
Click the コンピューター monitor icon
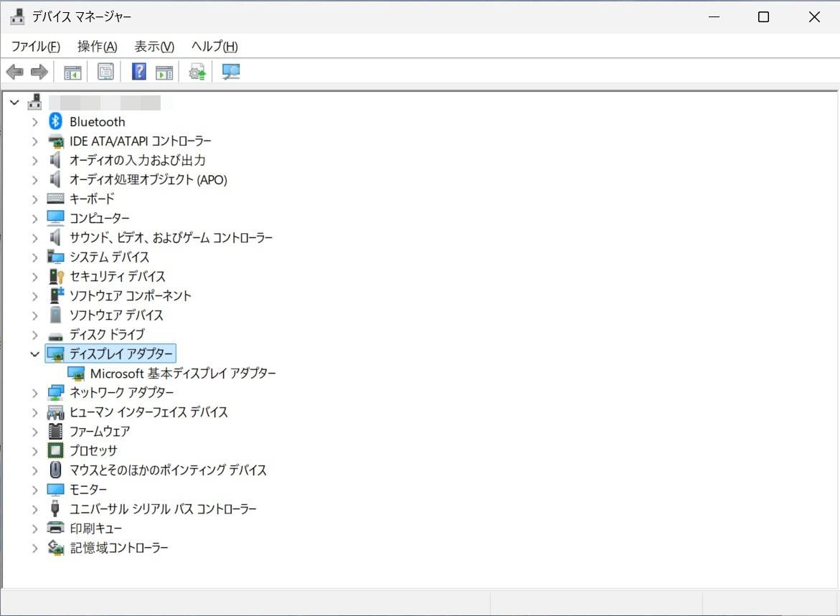[x=56, y=218]
